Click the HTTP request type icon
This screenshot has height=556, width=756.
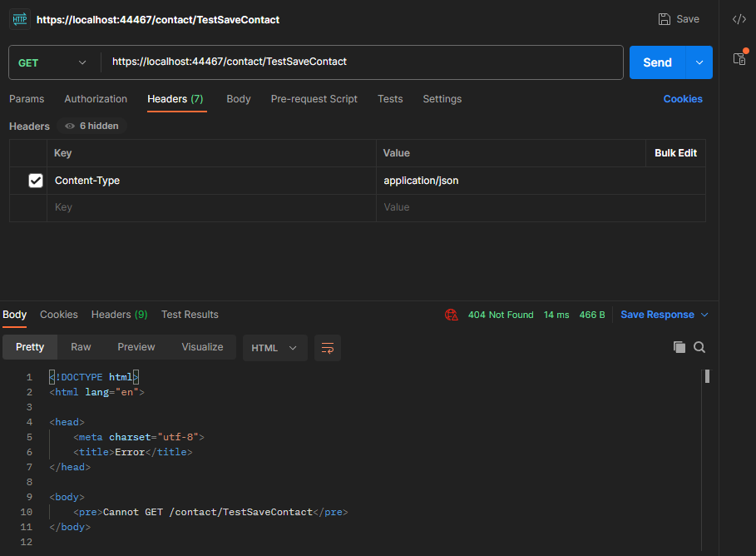point(20,19)
